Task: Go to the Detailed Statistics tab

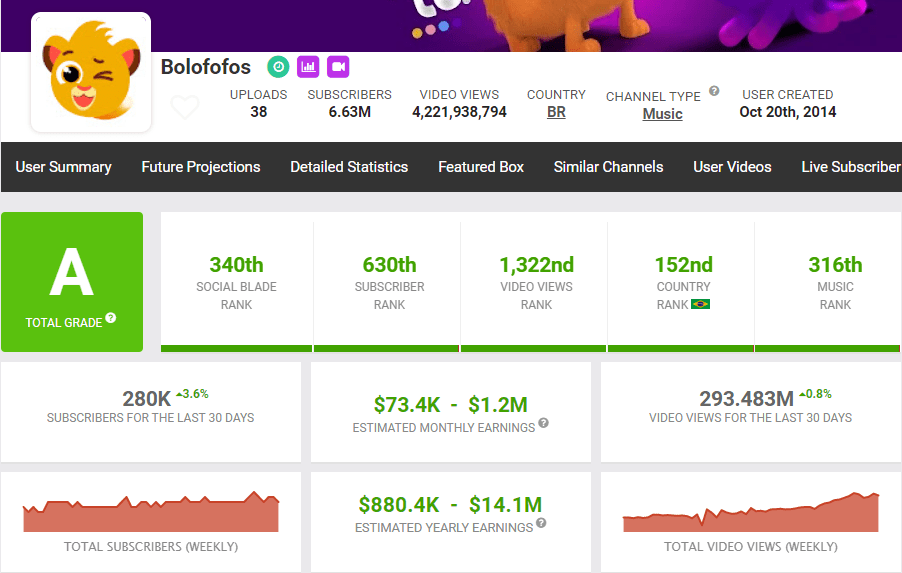Action: 349,167
